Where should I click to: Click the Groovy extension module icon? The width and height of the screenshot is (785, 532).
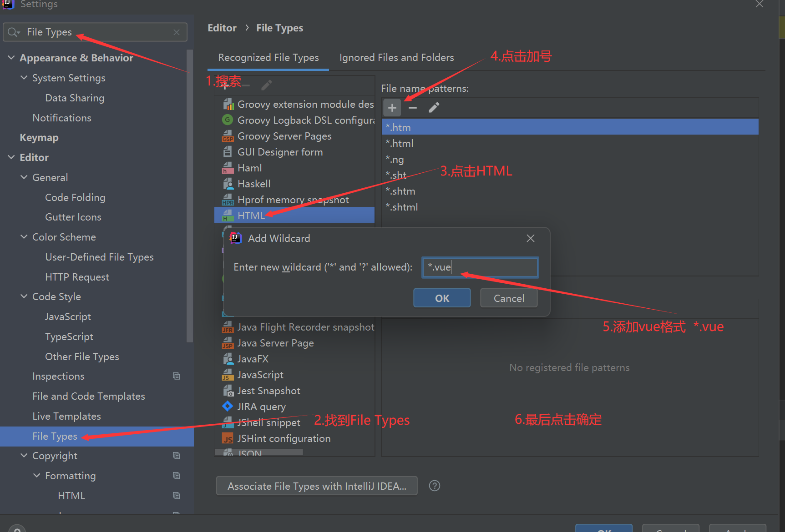click(228, 104)
